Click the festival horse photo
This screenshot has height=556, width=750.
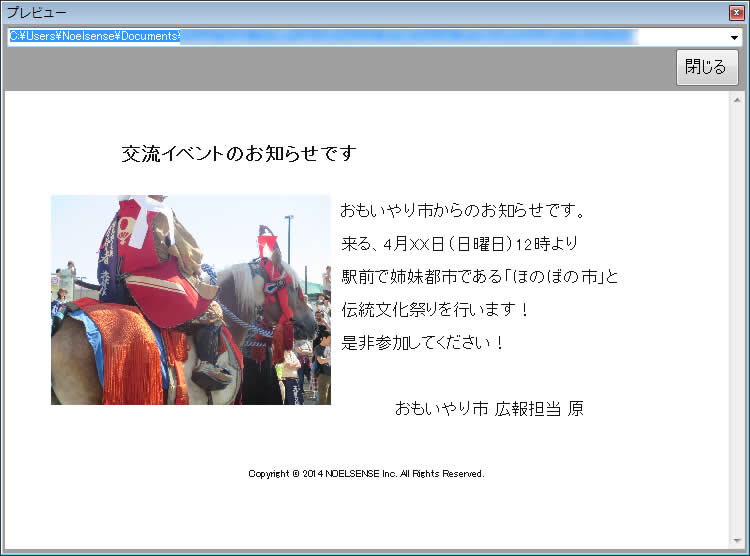click(190, 299)
